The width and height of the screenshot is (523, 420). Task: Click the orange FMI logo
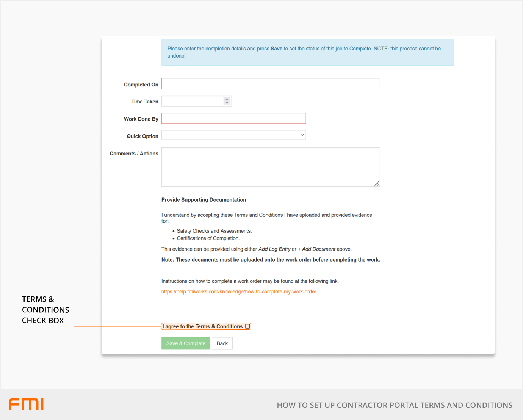coord(26,404)
